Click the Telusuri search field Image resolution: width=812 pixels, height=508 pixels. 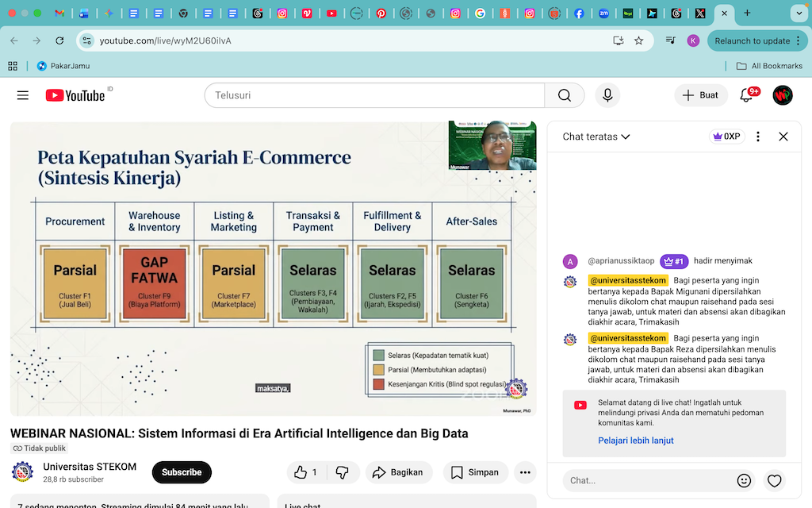tap(374, 95)
